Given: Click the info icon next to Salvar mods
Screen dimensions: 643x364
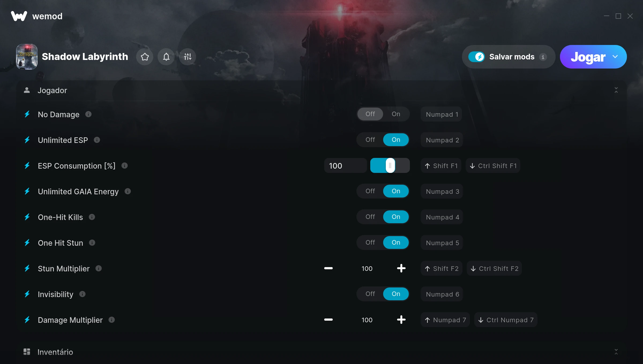Looking at the screenshot, I should [x=543, y=57].
